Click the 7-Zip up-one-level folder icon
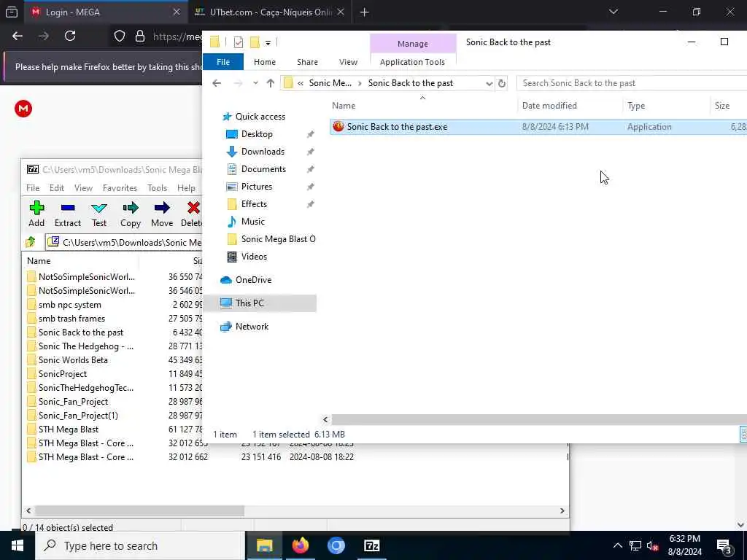 31,242
